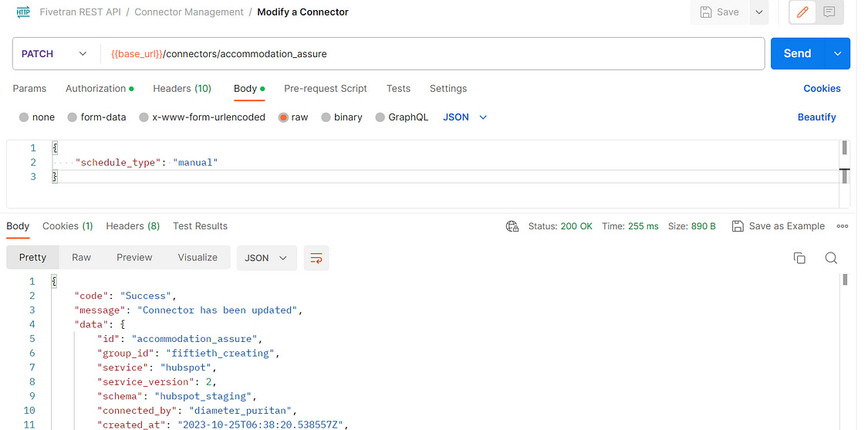
Task: Open the Test Results tab
Action: coord(201,226)
